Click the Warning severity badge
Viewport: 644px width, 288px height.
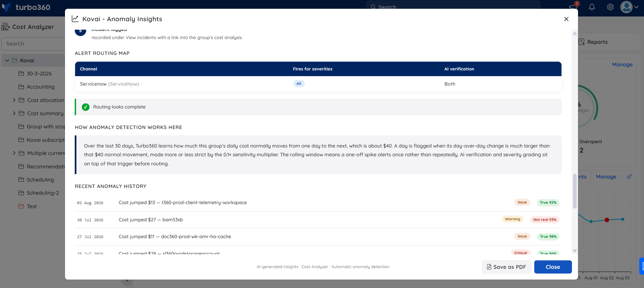click(x=512, y=219)
